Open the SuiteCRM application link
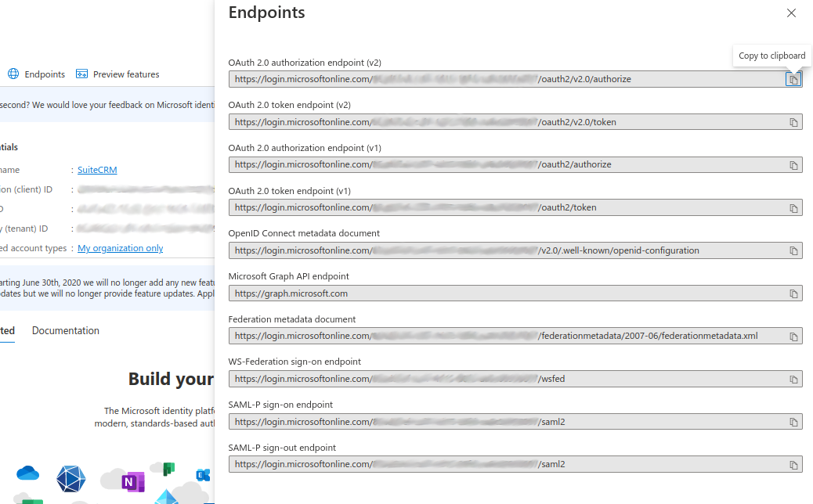This screenshot has width=813, height=504. click(x=99, y=169)
